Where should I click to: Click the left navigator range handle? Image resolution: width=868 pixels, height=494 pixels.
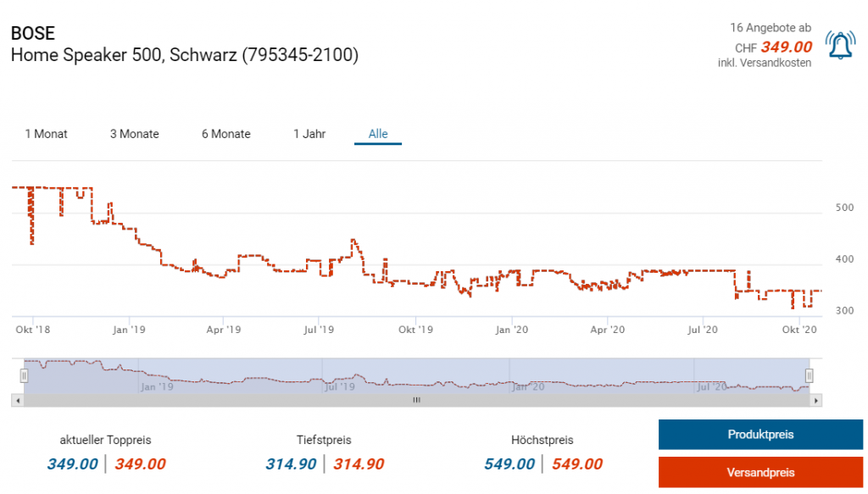[x=25, y=375]
